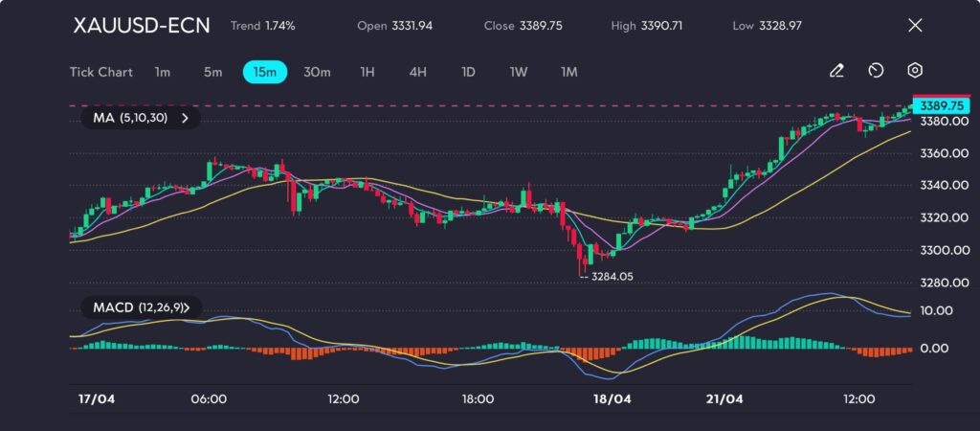Screen dimensions: 980x431
Task: Switch chart to 5m interval
Action: click(x=212, y=72)
